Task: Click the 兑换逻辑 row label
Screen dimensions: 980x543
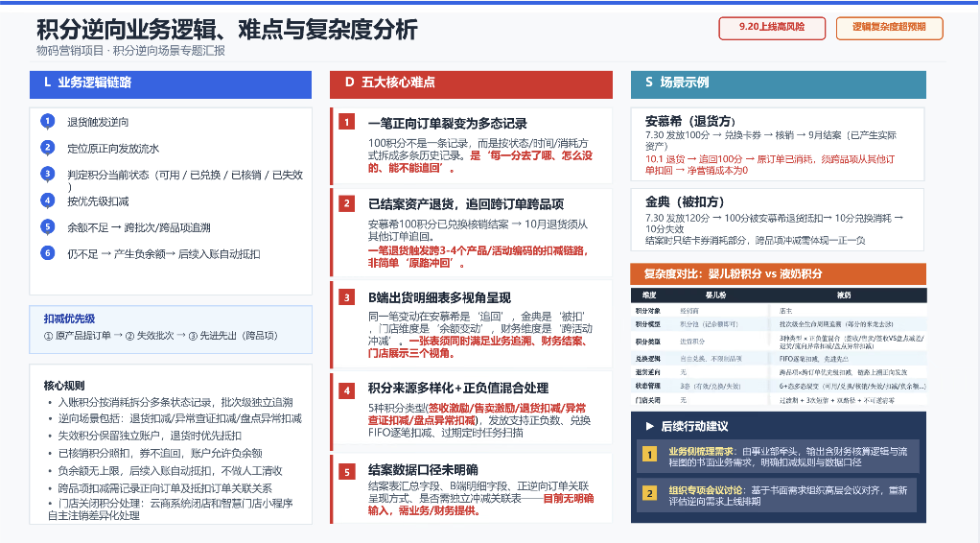Action: pos(647,359)
